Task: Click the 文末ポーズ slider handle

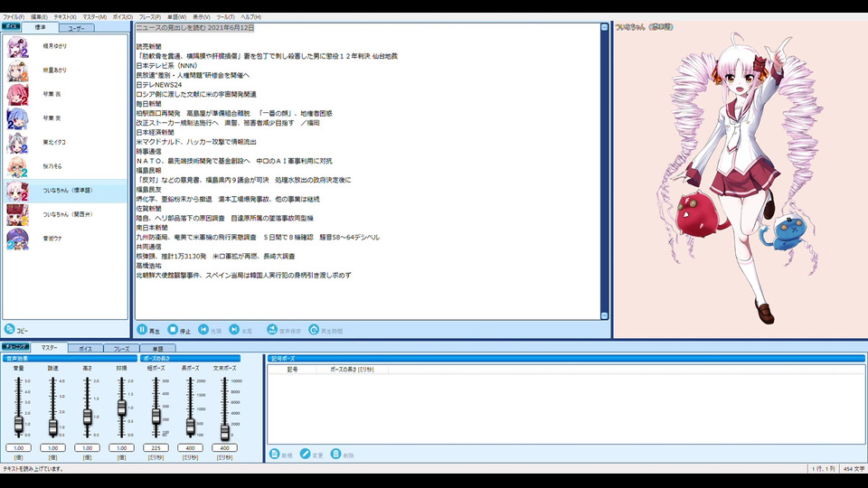Action: click(225, 431)
